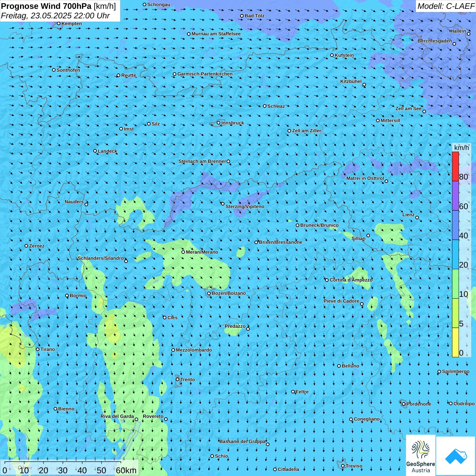Click the Lienz city label
Image resolution: width=476 pixels, height=476 pixels.
pos(408,215)
